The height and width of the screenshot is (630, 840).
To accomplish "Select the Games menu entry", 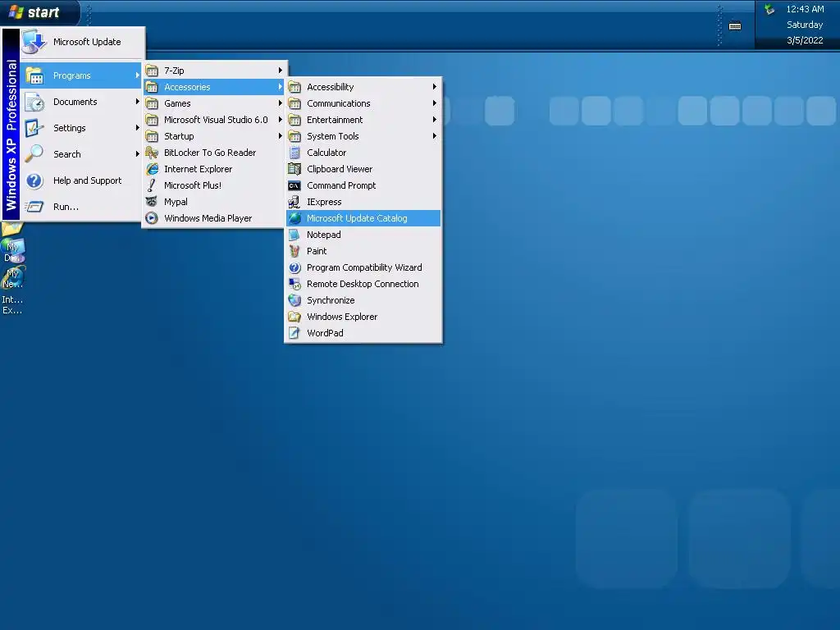I will (x=214, y=103).
